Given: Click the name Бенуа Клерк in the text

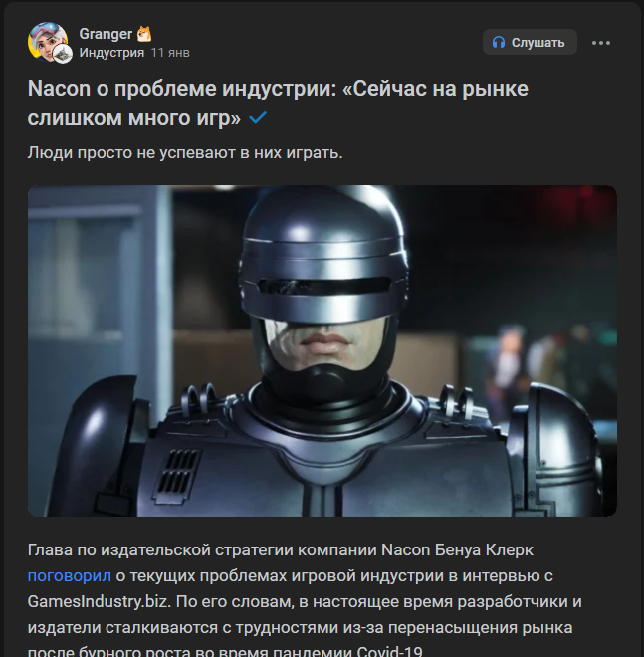Looking at the screenshot, I should pyautogui.click(x=484, y=549).
